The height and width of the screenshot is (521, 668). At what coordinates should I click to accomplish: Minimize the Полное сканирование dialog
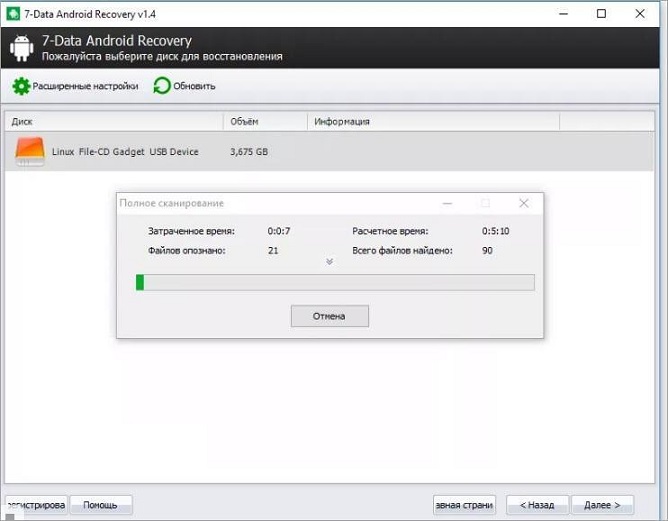click(447, 203)
